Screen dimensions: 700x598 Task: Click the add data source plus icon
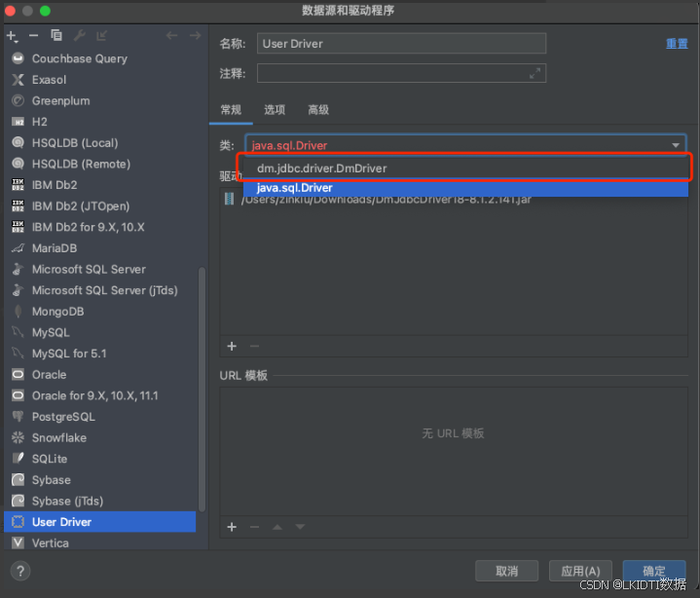[12, 36]
